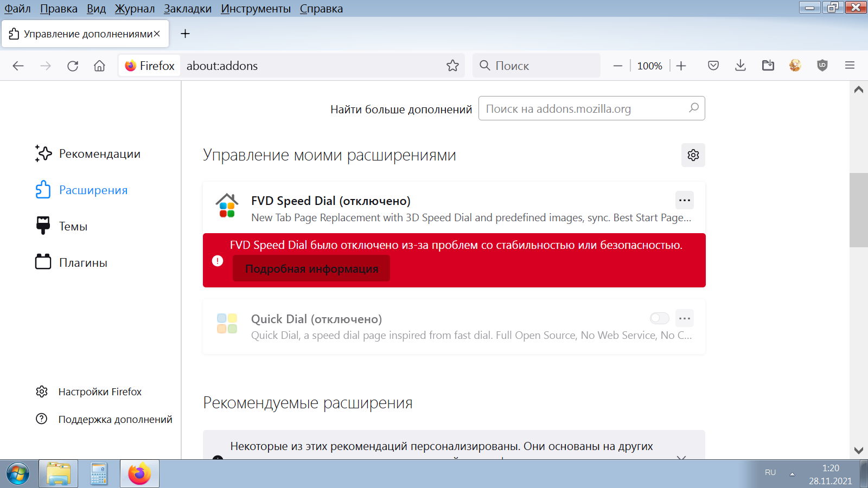Open the Журнал menu
This screenshot has width=868, height=488.
click(x=135, y=9)
